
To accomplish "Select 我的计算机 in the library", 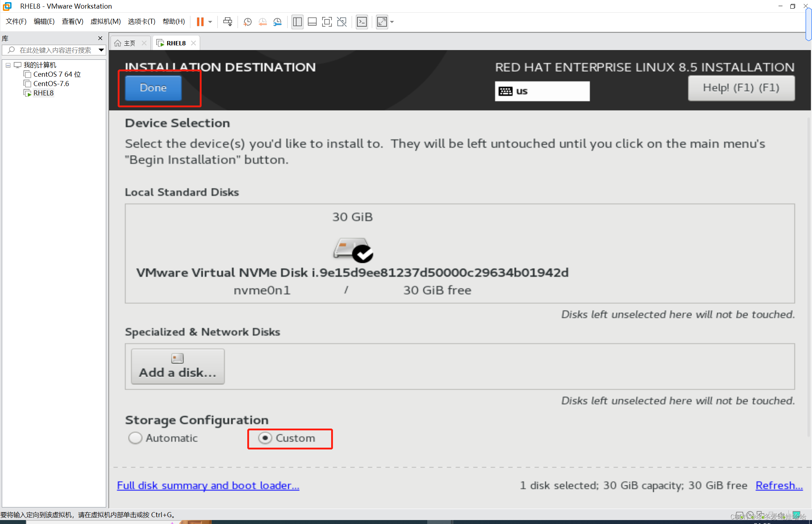I will (x=40, y=65).
